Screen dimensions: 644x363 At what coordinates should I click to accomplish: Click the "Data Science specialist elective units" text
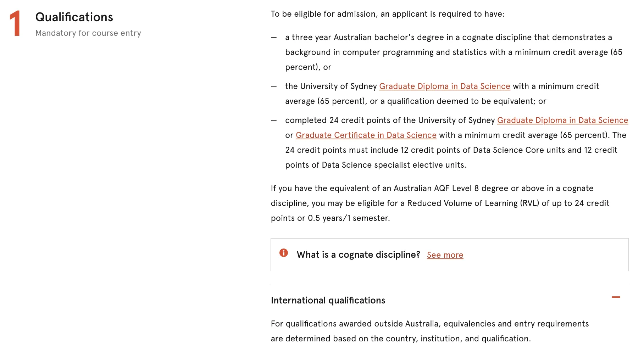(x=394, y=165)
